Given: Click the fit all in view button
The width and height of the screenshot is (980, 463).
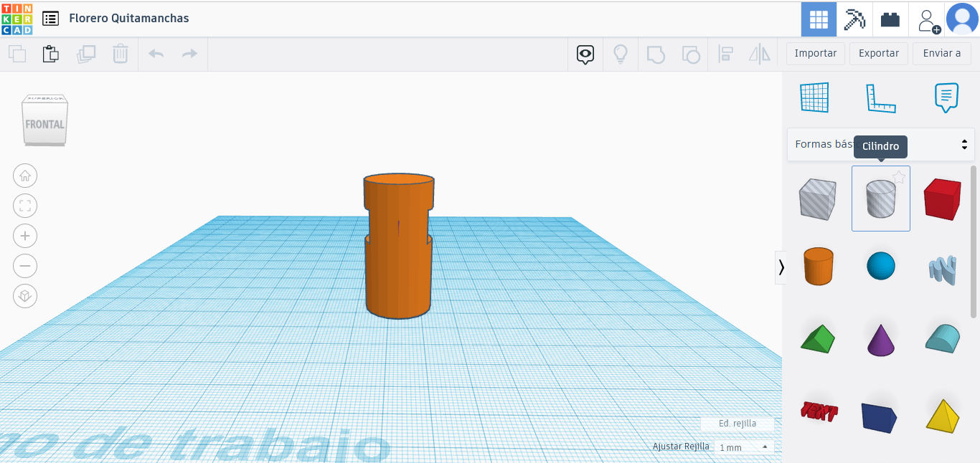Looking at the screenshot, I should (25, 206).
